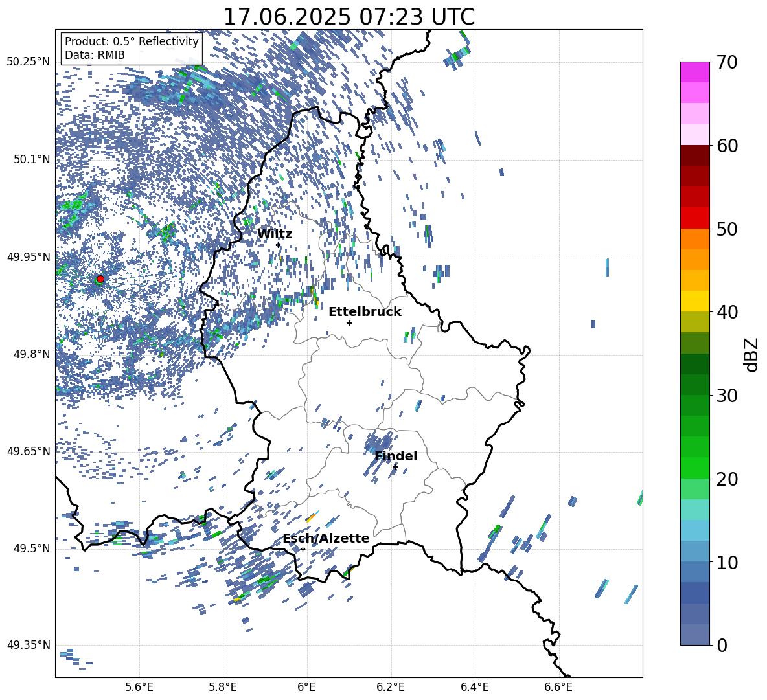Click the 6.4°E longitude label
767x700 pixels.
point(474,687)
